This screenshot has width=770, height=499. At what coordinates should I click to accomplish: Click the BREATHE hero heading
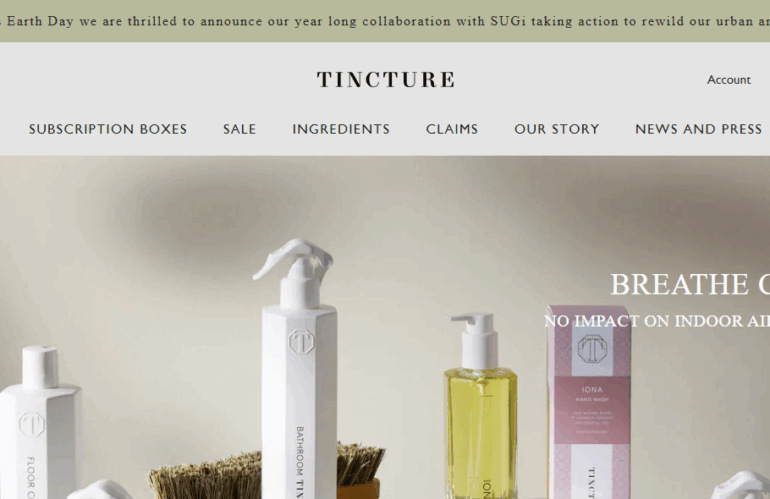pos(689,284)
